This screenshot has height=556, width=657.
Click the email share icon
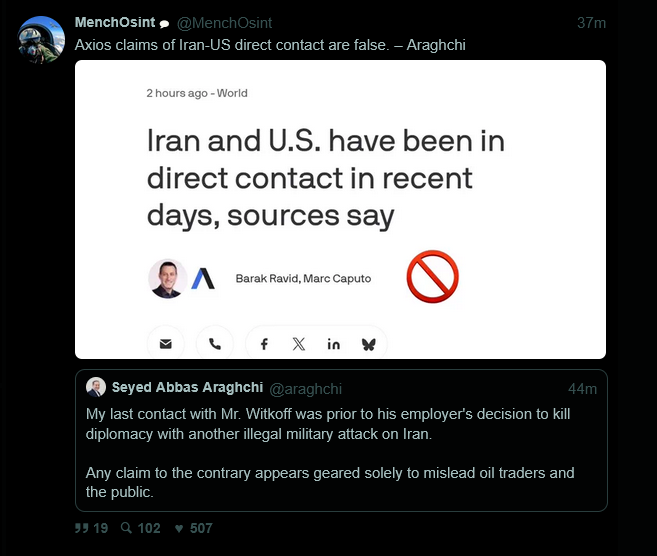point(166,343)
